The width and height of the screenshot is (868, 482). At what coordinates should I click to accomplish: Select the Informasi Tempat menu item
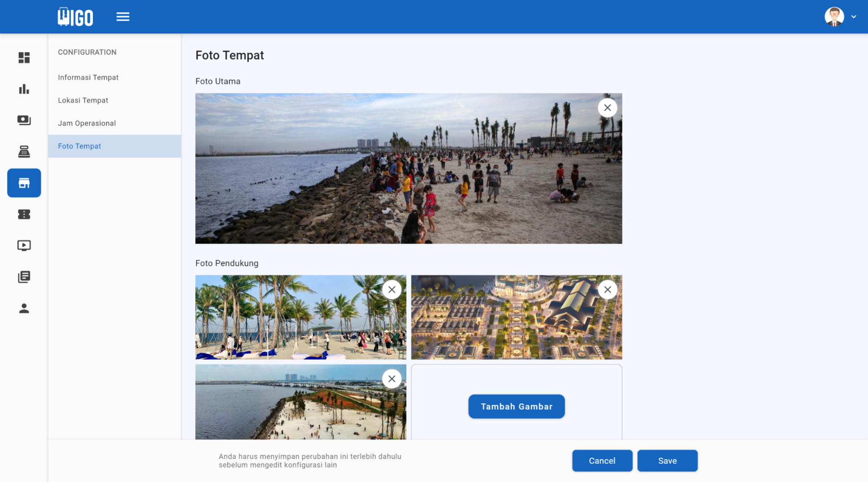tap(88, 77)
